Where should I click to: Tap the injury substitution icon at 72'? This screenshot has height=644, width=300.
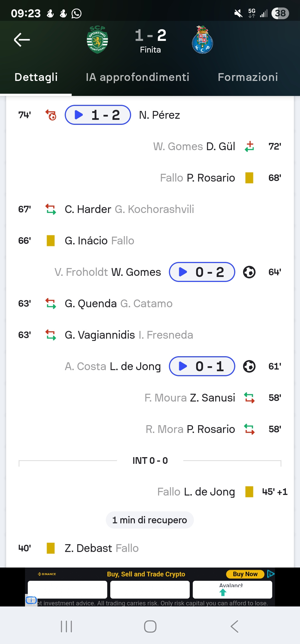point(249,146)
